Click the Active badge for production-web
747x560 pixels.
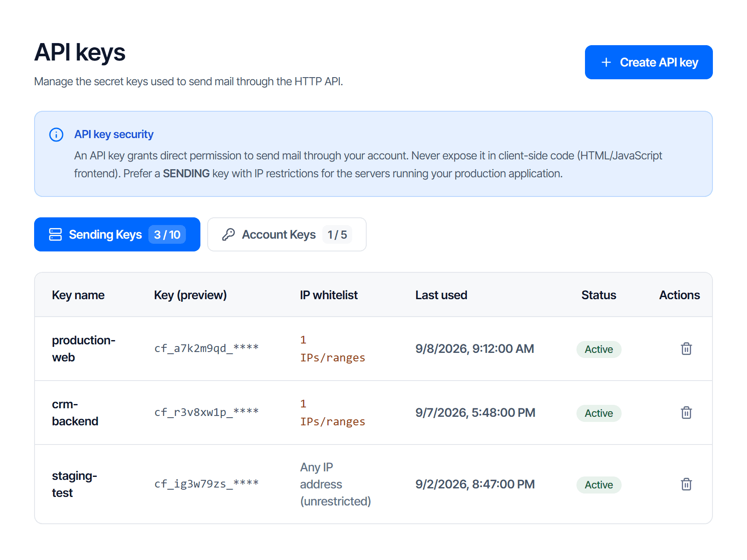[x=599, y=349]
